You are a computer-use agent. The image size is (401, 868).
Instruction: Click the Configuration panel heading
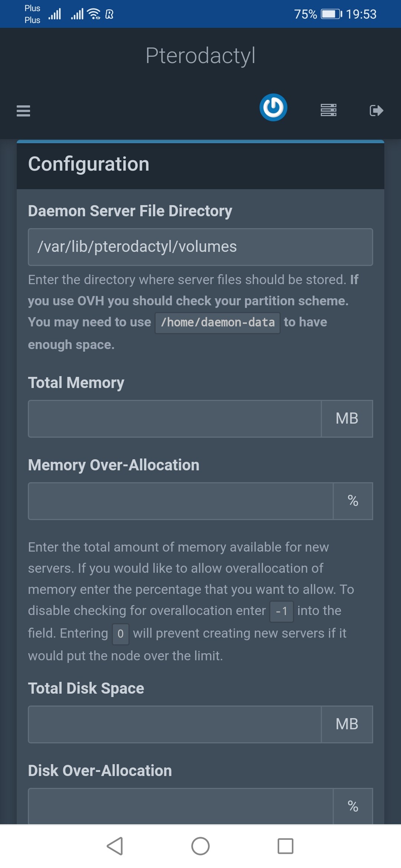pyautogui.click(x=89, y=164)
